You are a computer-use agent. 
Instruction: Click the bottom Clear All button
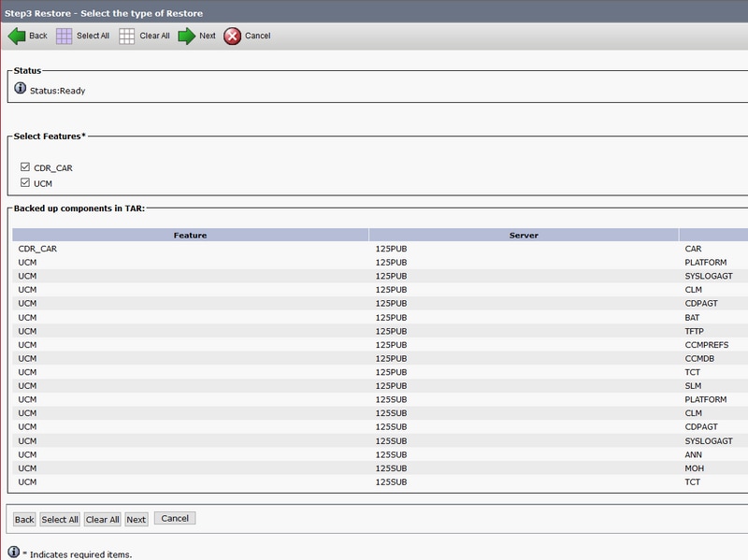103,520
